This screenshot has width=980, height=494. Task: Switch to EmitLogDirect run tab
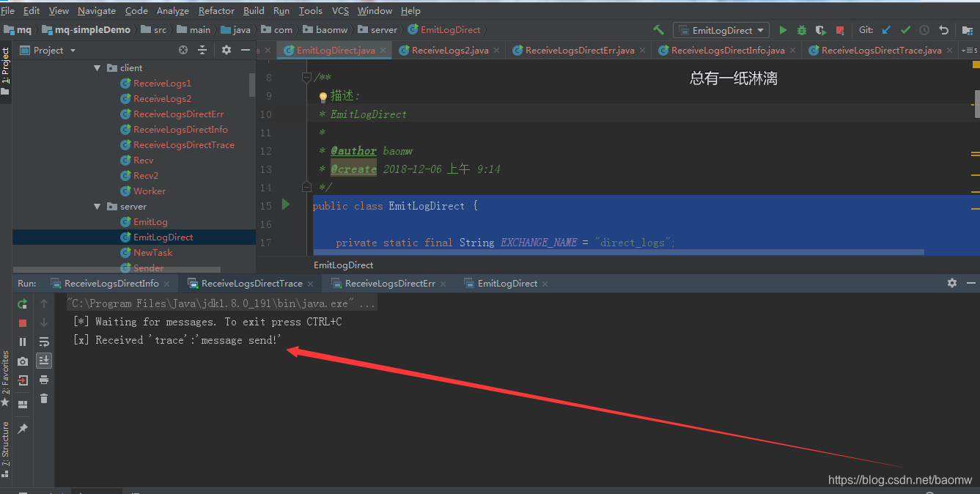coord(507,284)
